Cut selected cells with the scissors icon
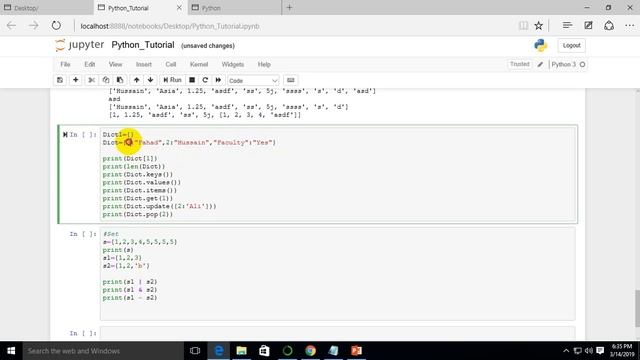 [91, 80]
